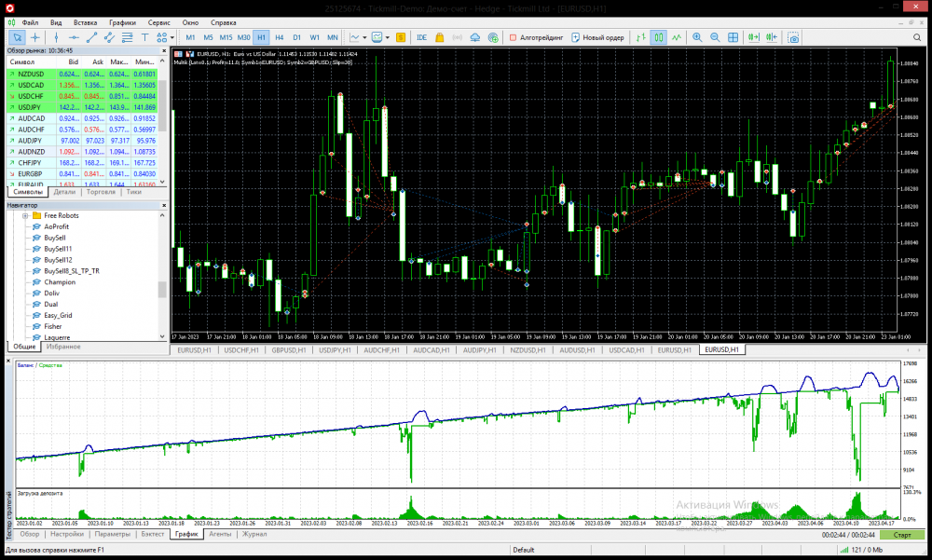The height and width of the screenshot is (560, 932).
Task: Switch timeframe to H4
Action: (x=280, y=37)
